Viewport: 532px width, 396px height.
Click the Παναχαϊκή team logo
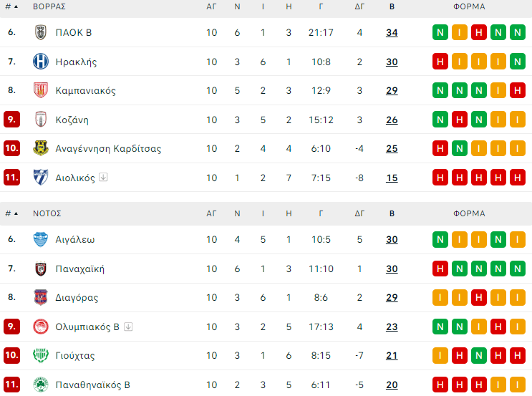tap(40, 269)
